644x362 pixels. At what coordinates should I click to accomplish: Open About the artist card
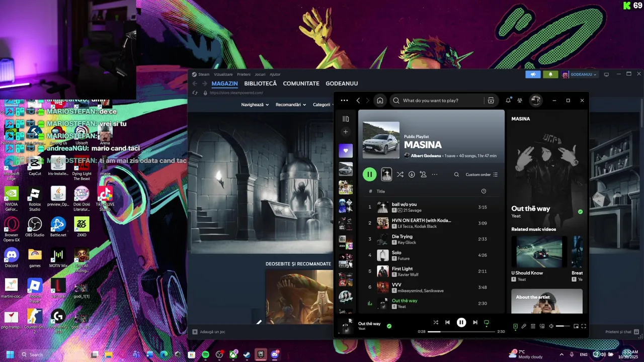tap(547, 301)
